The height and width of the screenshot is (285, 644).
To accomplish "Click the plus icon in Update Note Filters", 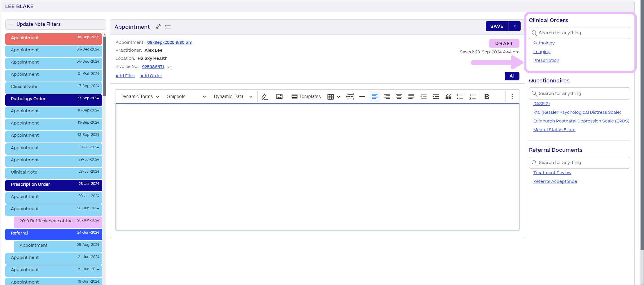I will (x=11, y=24).
